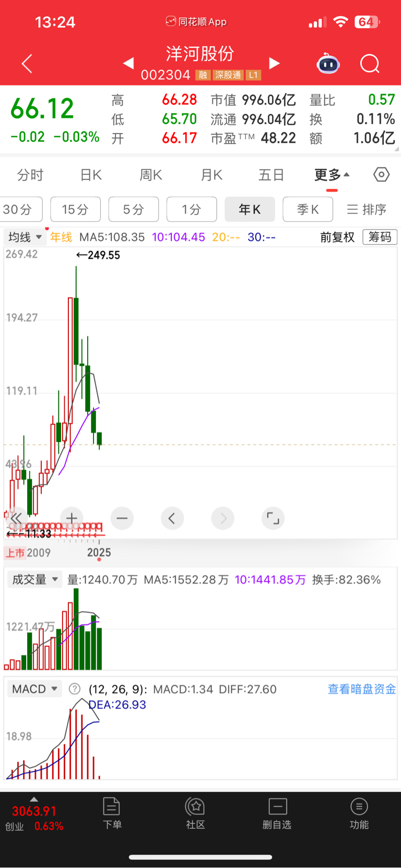The height and width of the screenshot is (868, 401).
Task: Tap the back arrow in header
Action: 27,64
